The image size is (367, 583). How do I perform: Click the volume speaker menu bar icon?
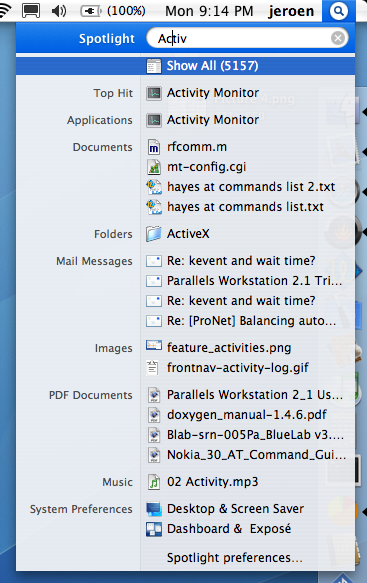(59, 11)
